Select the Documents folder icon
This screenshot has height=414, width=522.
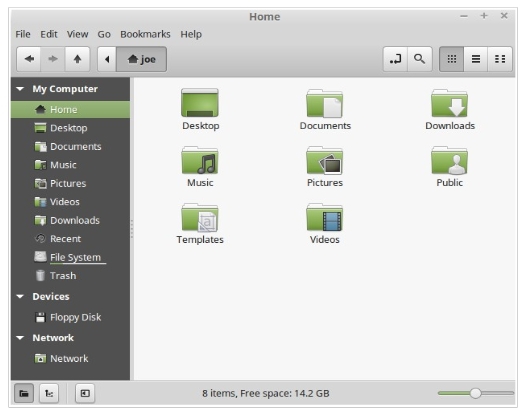(x=325, y=103)
